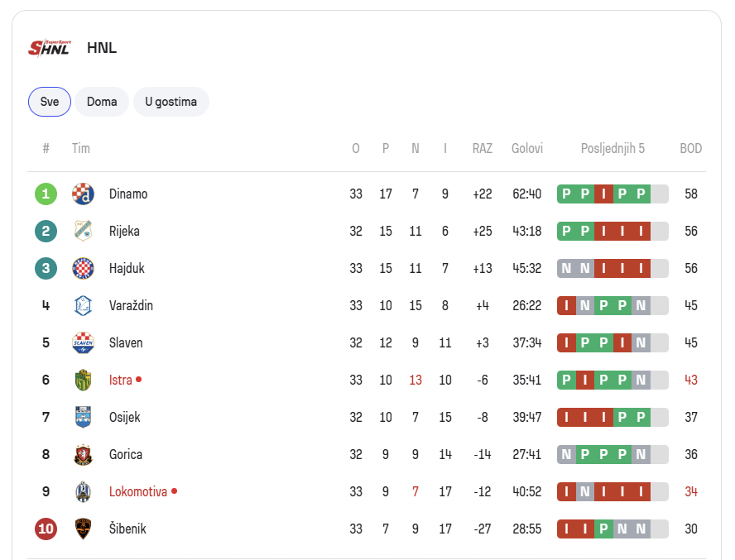735x560 pixels.
Task: Open Dinamo via its club crest
Action: click(x=83, y=194)
